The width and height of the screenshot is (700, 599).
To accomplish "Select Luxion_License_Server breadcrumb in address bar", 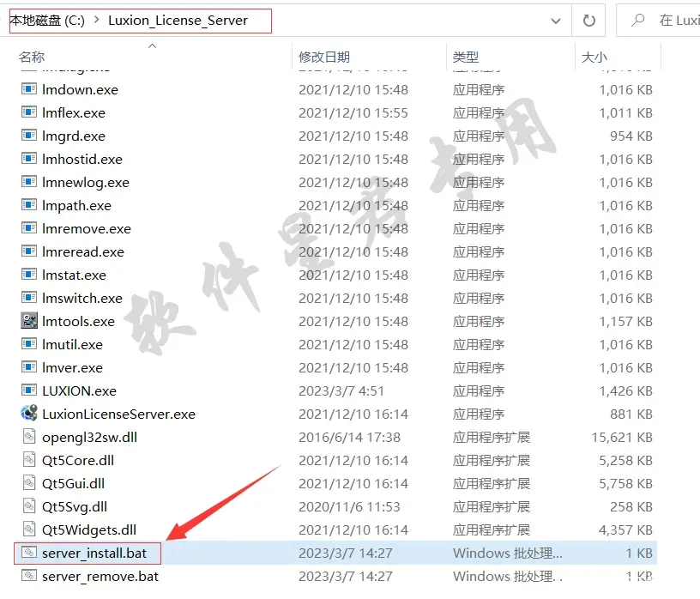I will click(x=178, y=21).
